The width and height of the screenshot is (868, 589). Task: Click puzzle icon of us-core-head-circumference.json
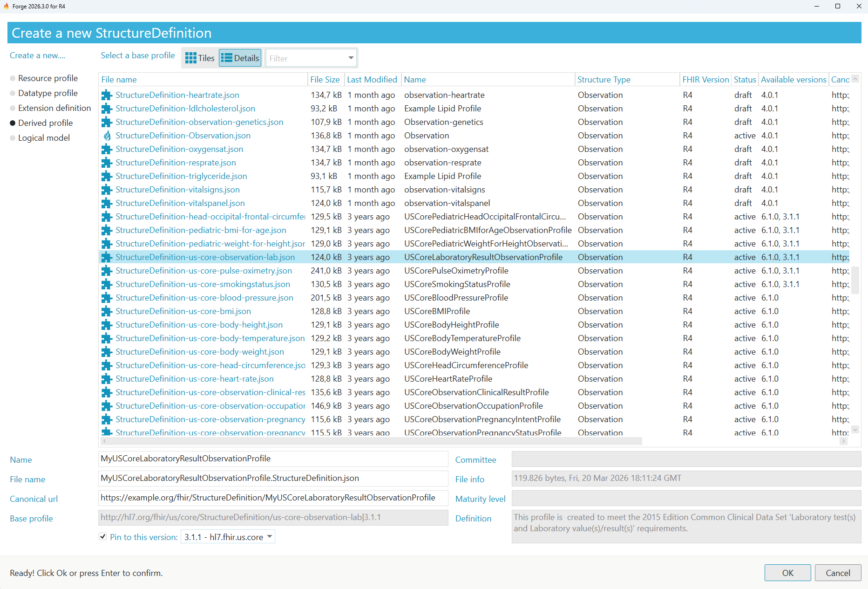(107, 365)
